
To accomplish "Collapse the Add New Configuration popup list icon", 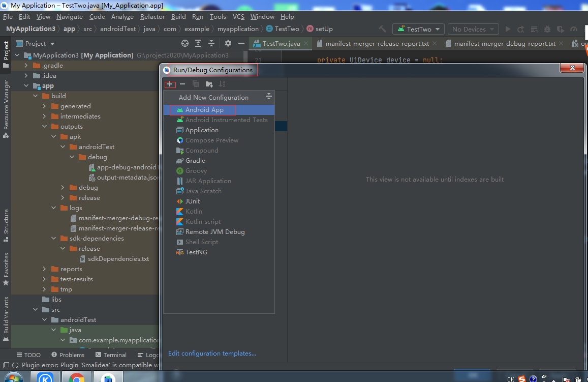I will (x=268, y=97).
